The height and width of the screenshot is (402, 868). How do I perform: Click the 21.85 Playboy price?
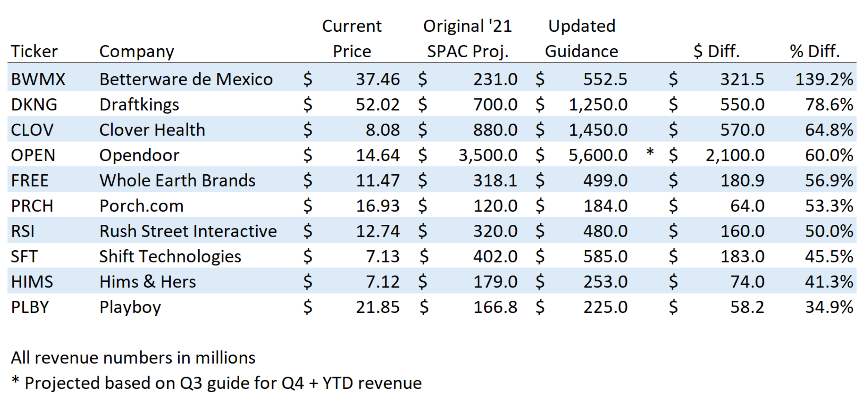[x=378, y=307]
